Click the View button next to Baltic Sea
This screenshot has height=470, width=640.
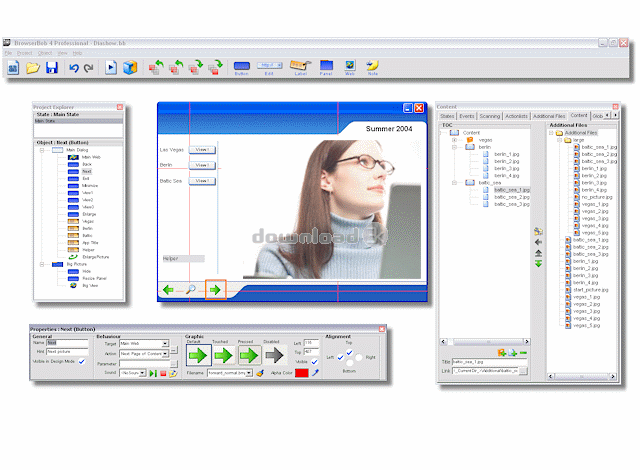tap(202, 181)
